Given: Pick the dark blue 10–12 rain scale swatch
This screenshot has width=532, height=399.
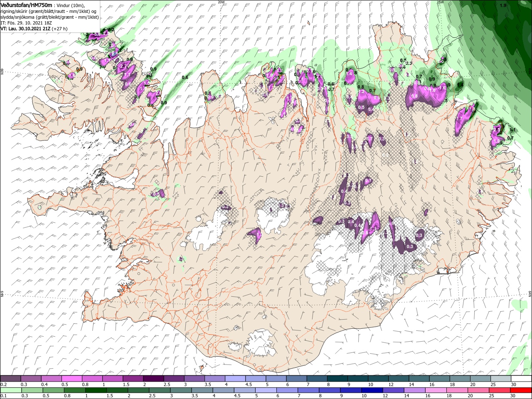Looking at the screenshot, I should coord(372,390).
